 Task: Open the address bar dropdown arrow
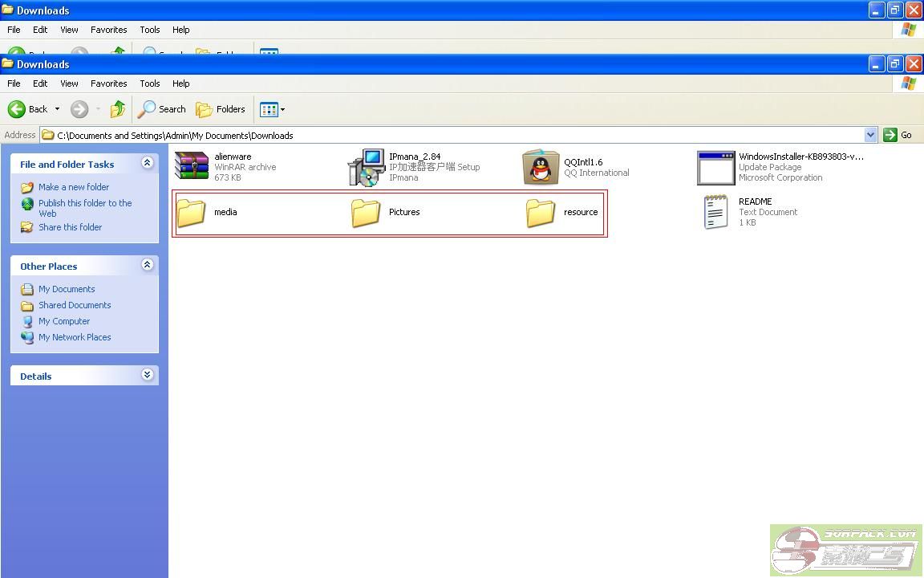pos(870,135)
